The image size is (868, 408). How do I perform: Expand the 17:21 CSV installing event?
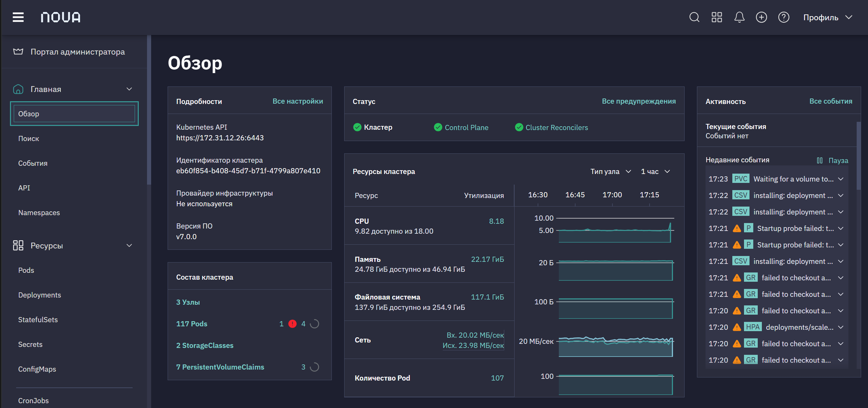tap(841, 261)
